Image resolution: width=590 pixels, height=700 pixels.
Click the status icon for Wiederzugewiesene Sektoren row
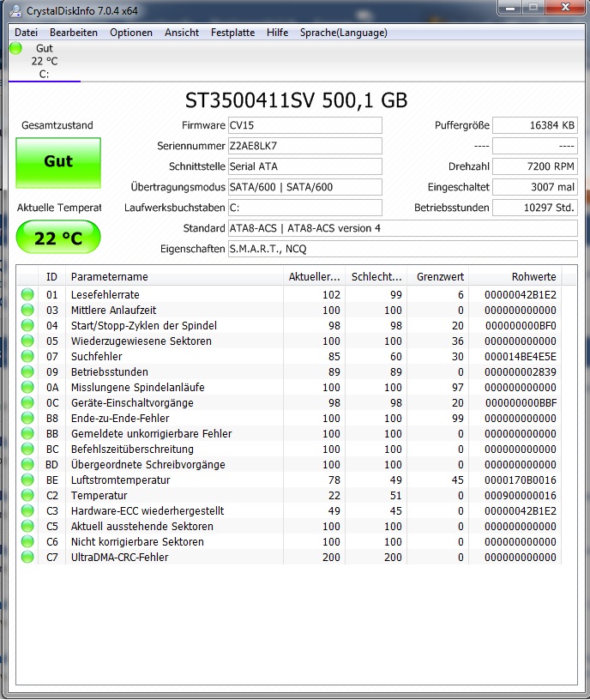click(x=27, y=341)
